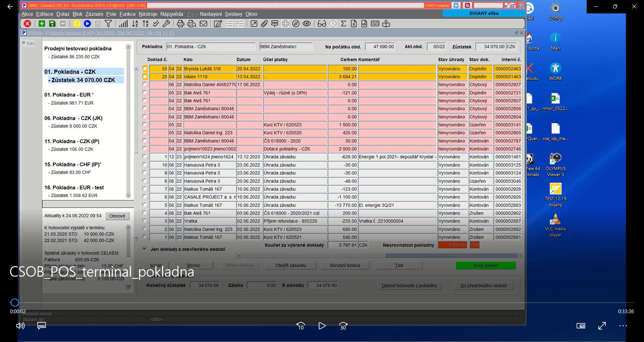
Task: Tick checkbox for název 1119 row
Action: 145,76
